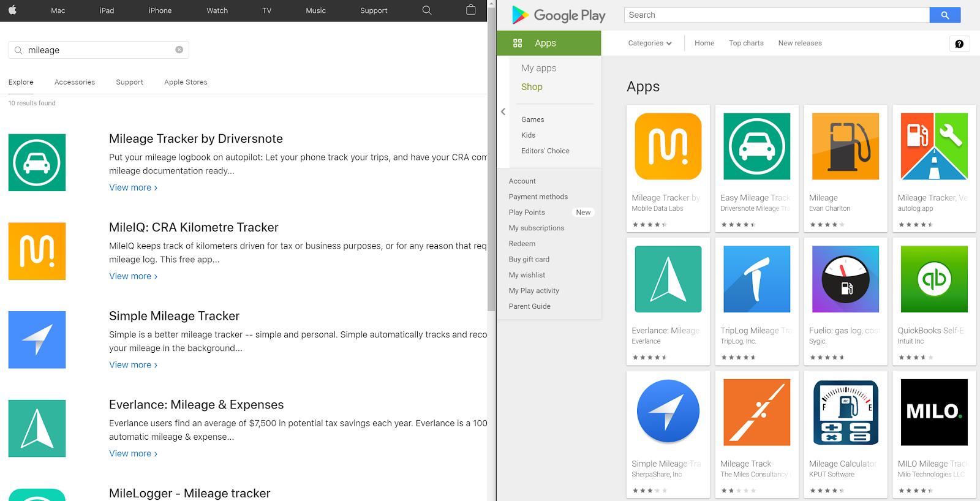Screen dimensions: 980x501
Task: Open the QuickBooks Self-Employed app icon
Action: coord(934,279)
